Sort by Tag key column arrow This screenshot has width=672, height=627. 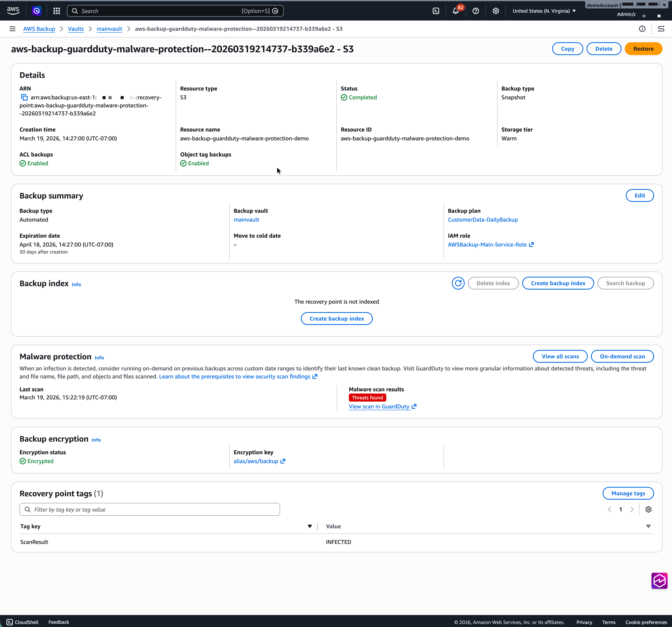click(x=310, y=526)
